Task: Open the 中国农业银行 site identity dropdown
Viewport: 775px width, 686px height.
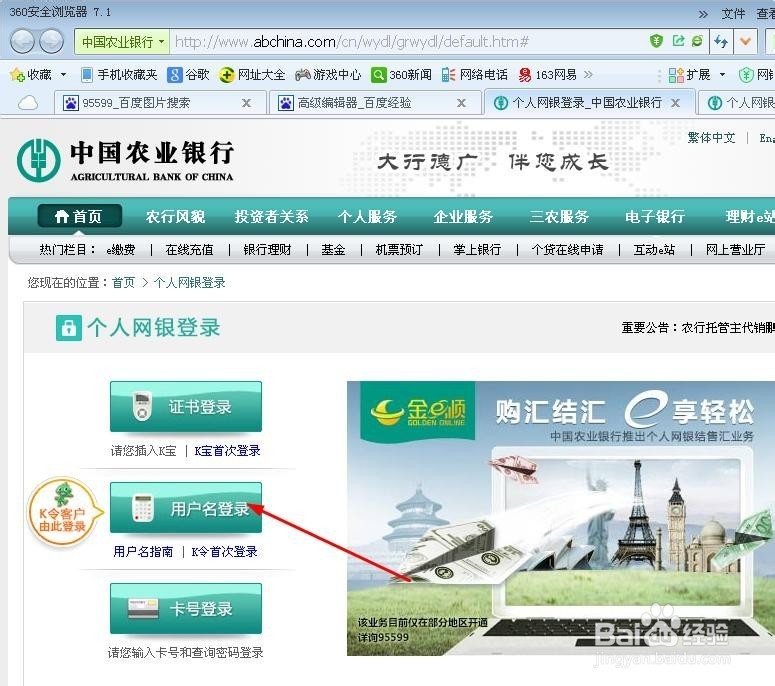Action: coord(122,42)
